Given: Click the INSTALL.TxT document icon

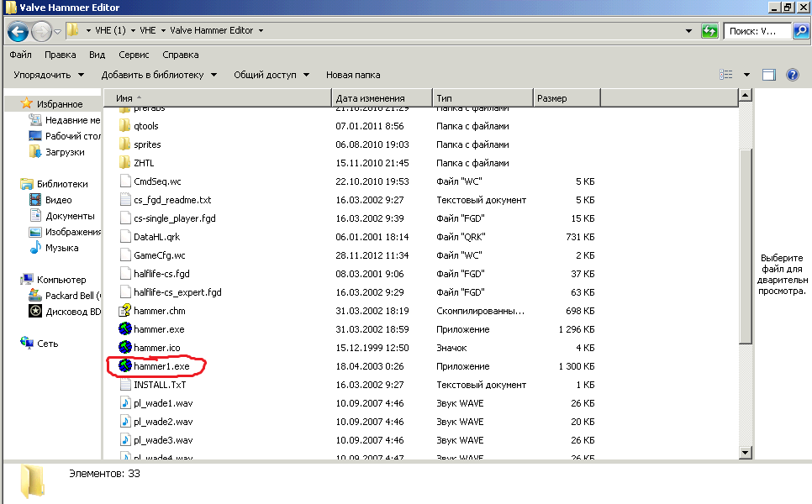Looking at the screenshot, I should [124, 385].
